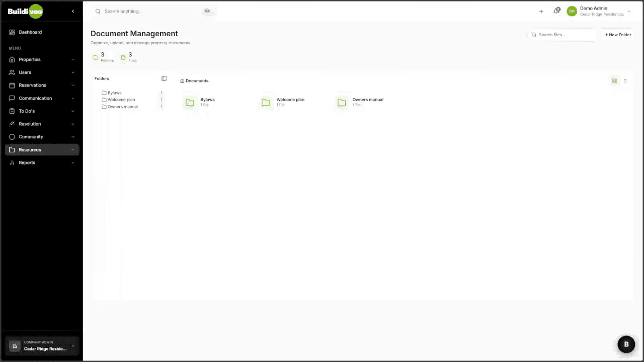The image size is (644, 362).
Task: Open the Owners manual folder icon
Action: [x=342, y=103]
